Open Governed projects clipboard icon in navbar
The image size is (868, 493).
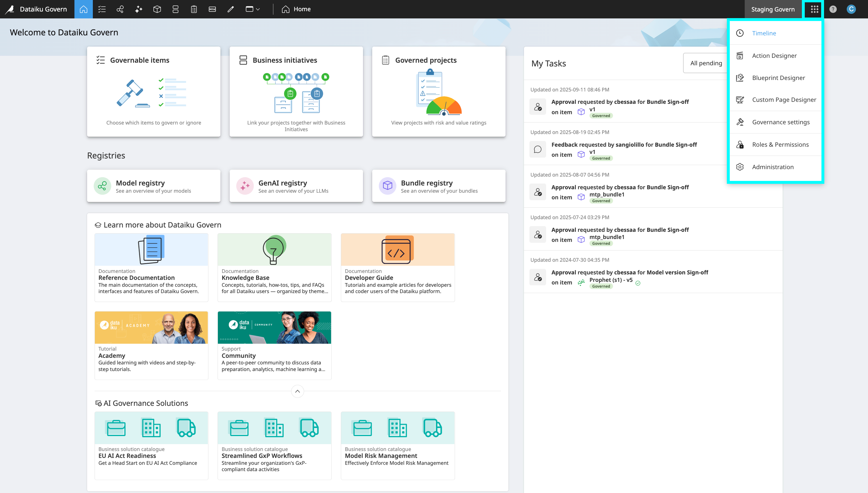click(x=194, y=9)
